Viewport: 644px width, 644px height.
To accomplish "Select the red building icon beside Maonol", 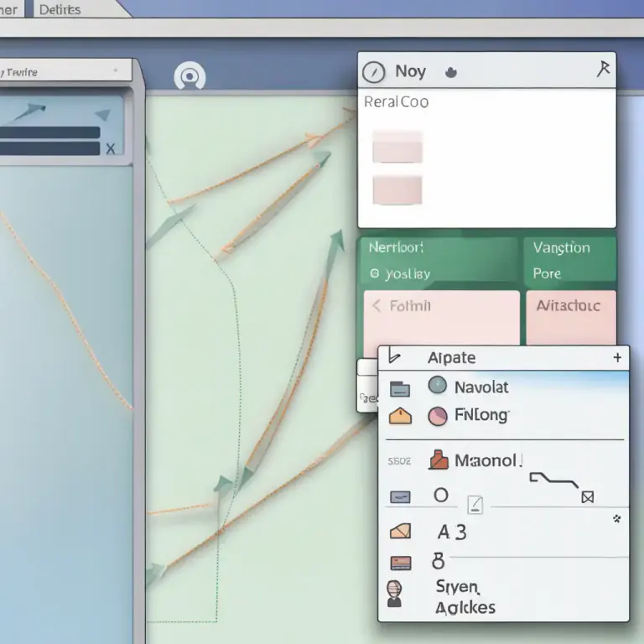I will point(439,460).
